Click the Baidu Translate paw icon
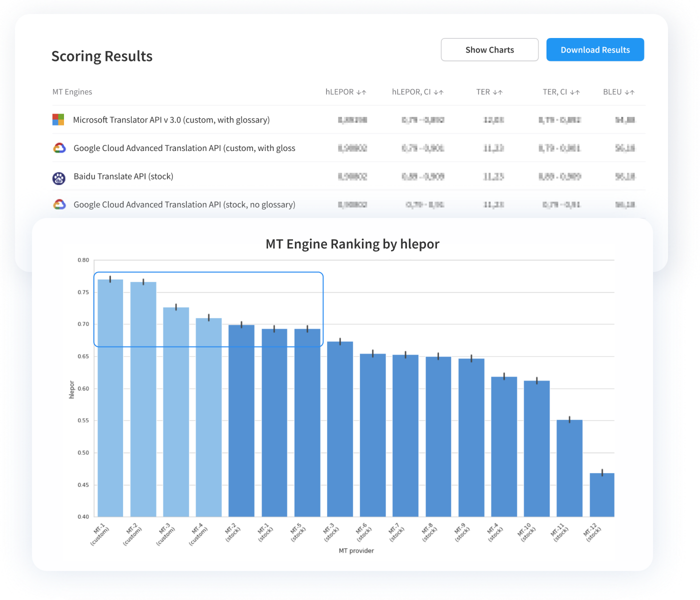Viewport: 700px width, 600px height. [x=59, y=177]
